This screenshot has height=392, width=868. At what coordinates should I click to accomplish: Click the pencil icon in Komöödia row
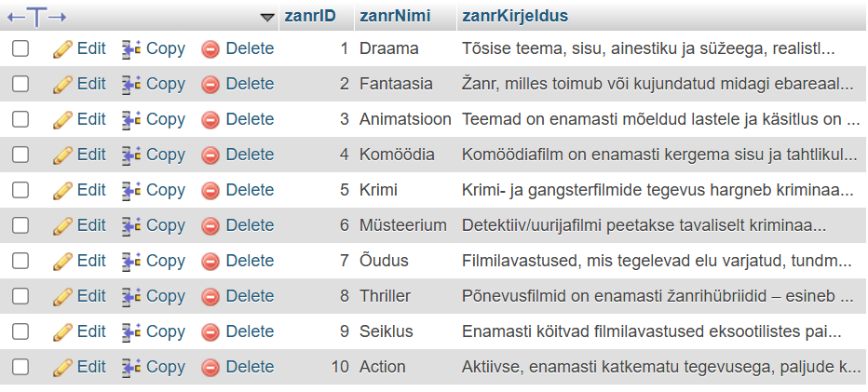point(62,155)
